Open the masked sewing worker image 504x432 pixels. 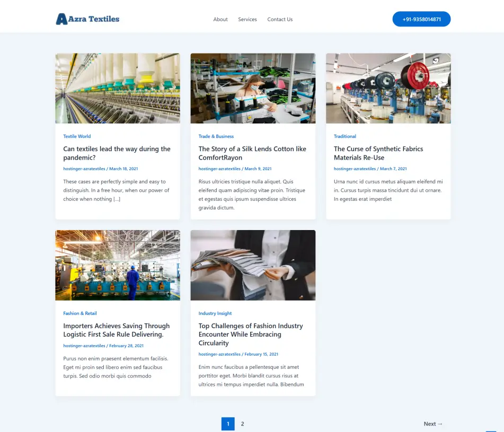253,88
